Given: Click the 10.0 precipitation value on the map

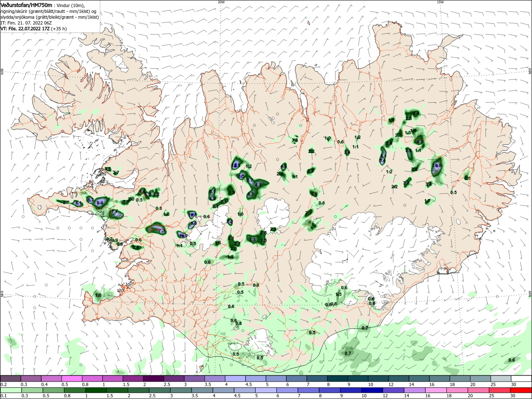Looking at the screenshot, I should coord(437,165).
